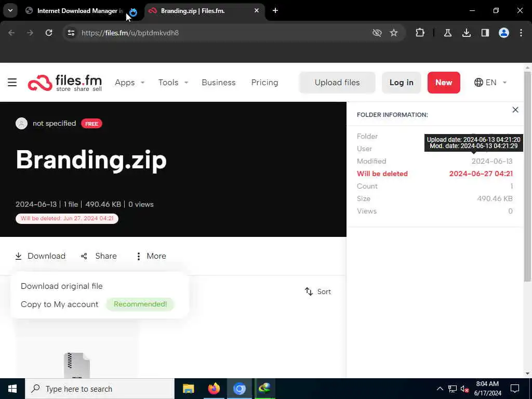
Task: Click the Chrome Labs flask icon
Action: [x=448, y=33]
